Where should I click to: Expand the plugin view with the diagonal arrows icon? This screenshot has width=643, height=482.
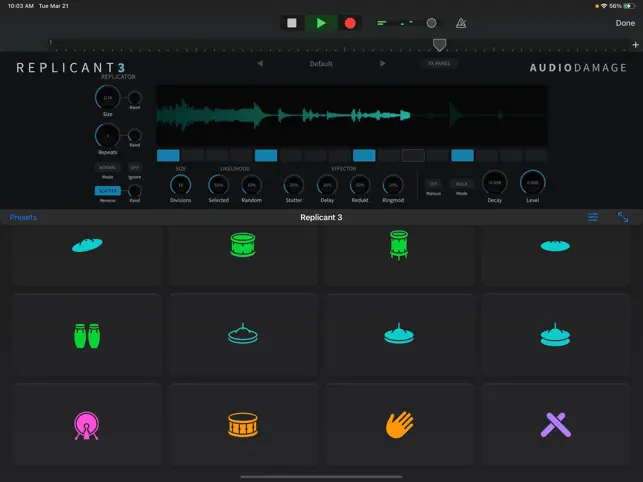pos(623,217)
